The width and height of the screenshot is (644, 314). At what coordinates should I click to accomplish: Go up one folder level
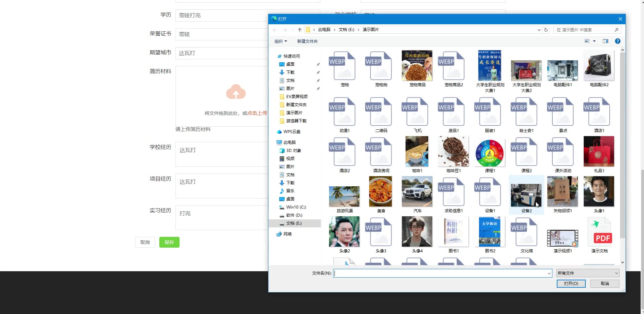300,30
